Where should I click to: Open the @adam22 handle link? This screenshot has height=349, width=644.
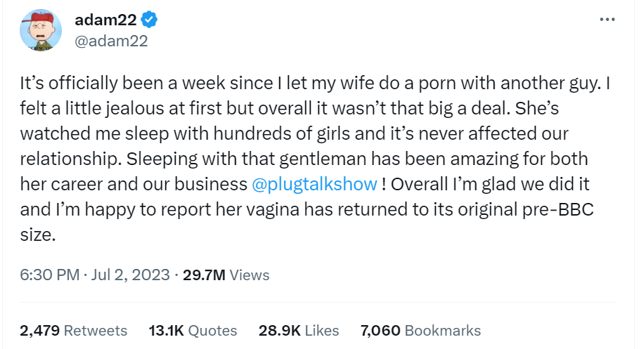pyautogui.click(x=111, y=41)
